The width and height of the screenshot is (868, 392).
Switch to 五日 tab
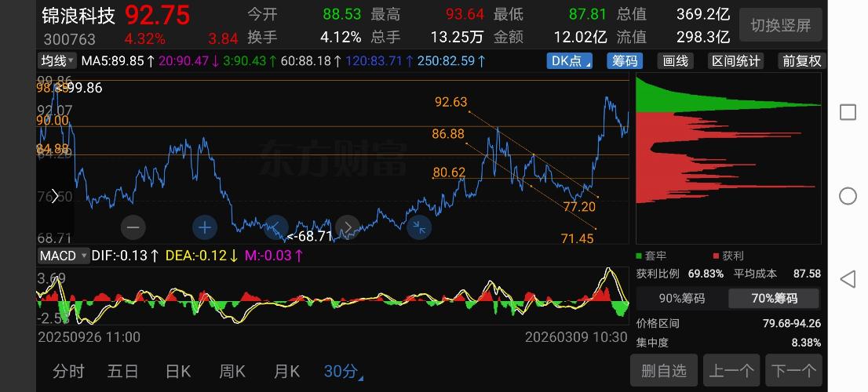[x=123, y=372]
